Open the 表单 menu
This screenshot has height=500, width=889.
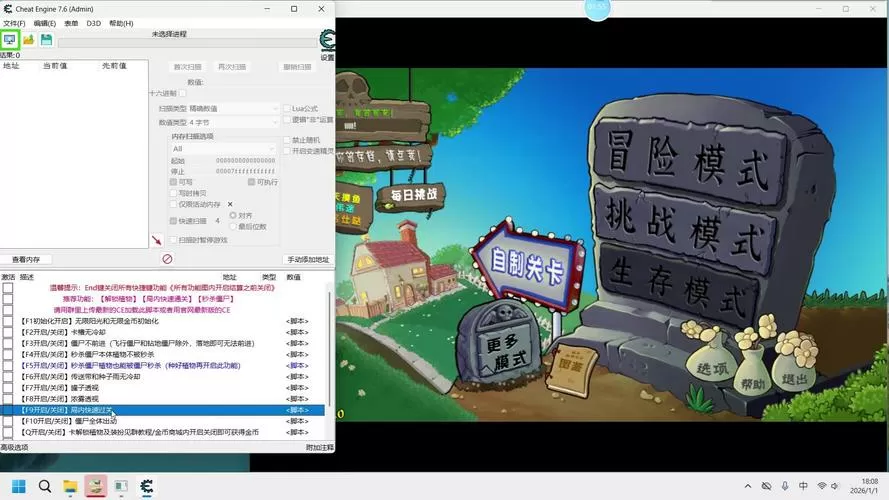point(71,23)
